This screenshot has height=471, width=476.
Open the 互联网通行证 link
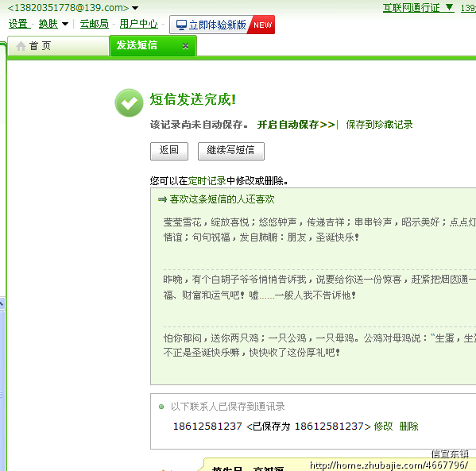[411, 8]
